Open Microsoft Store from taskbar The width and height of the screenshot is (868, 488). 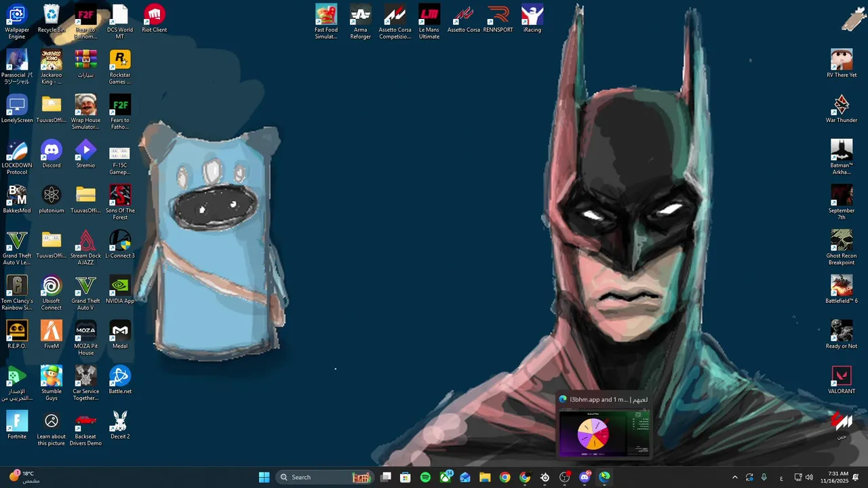[x=406, y=477]
